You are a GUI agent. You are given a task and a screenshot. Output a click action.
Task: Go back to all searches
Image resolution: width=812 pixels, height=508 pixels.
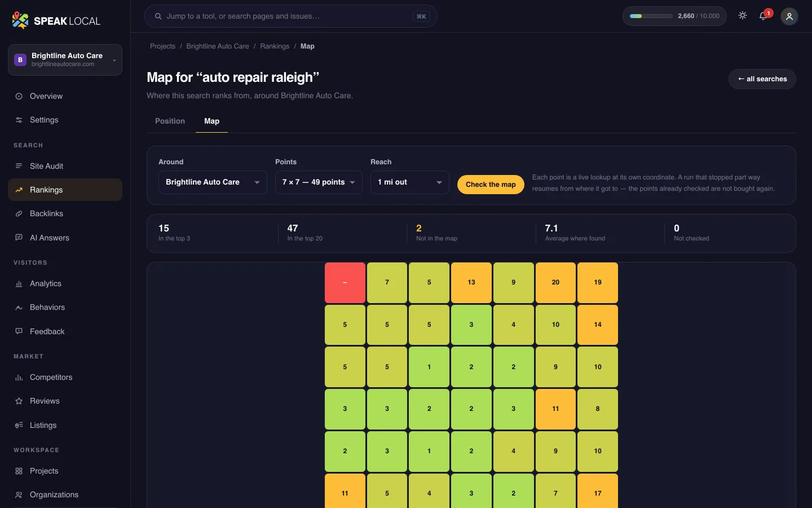tap(762, 79)
